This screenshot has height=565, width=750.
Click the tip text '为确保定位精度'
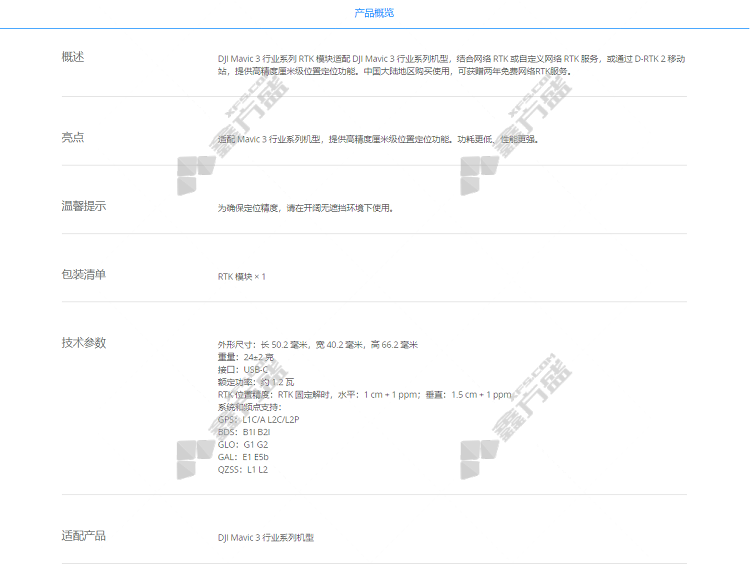click(x=306, y=208)
